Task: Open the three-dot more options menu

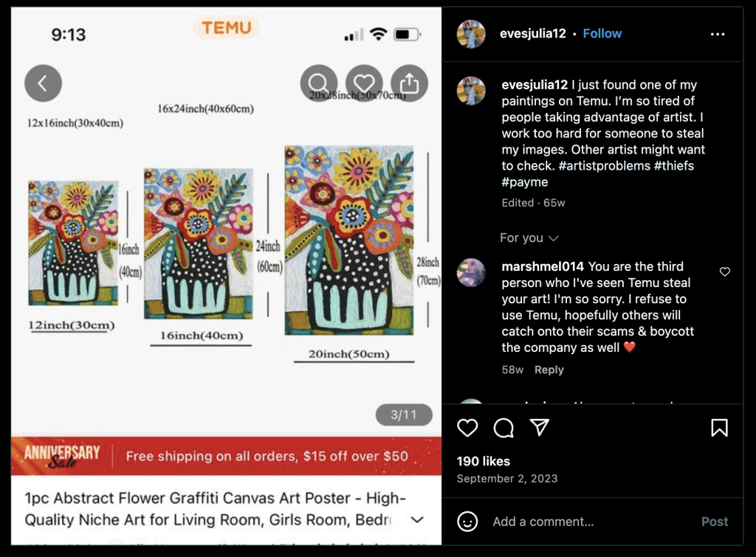Action: 718,34
